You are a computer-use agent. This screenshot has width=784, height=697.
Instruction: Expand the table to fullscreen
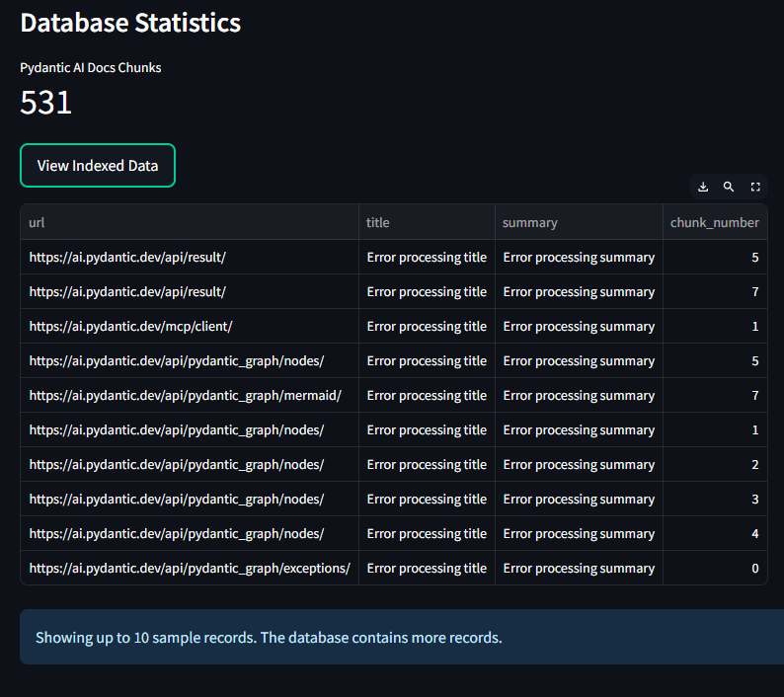[x=755, y=187]
